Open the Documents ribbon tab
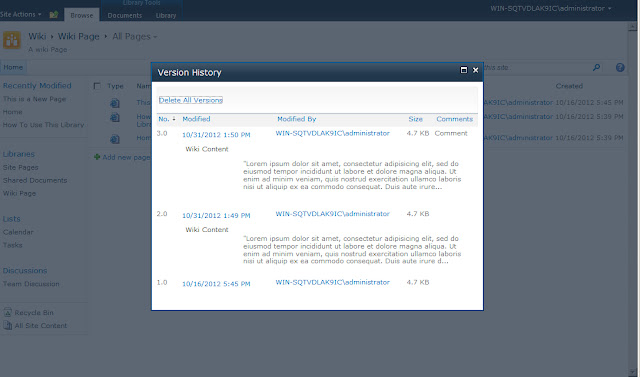The height and width of the screenshot is (377, 640). coord(124,15)
